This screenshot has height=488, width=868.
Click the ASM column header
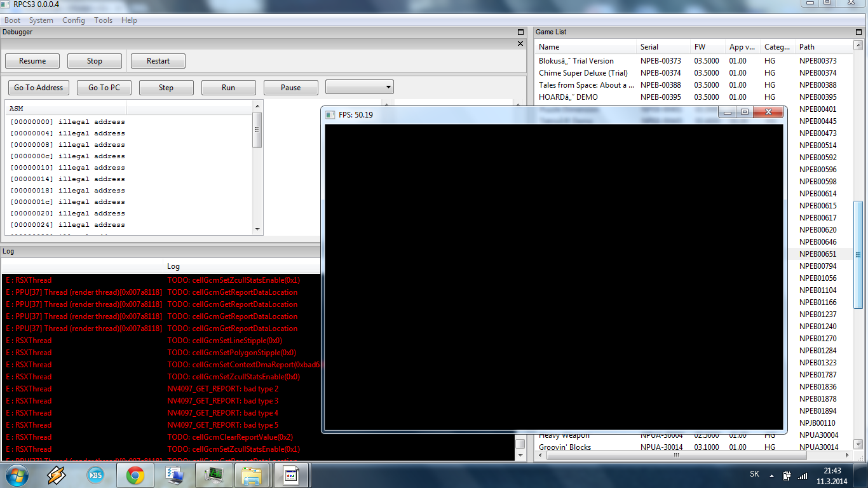coord(65,108)
